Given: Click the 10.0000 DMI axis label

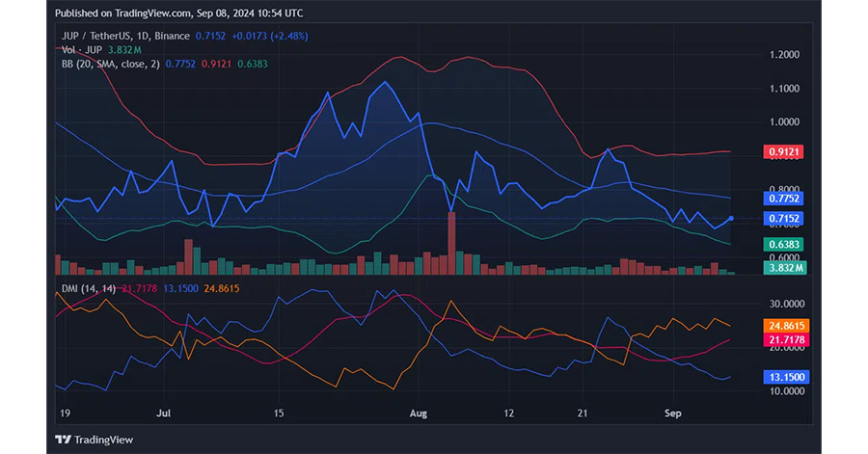Looking at the screenshot, I should (x=787, y=391).
